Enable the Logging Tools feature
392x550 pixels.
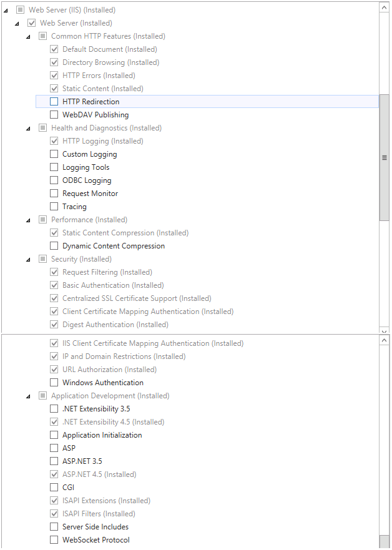coord(54,167)
